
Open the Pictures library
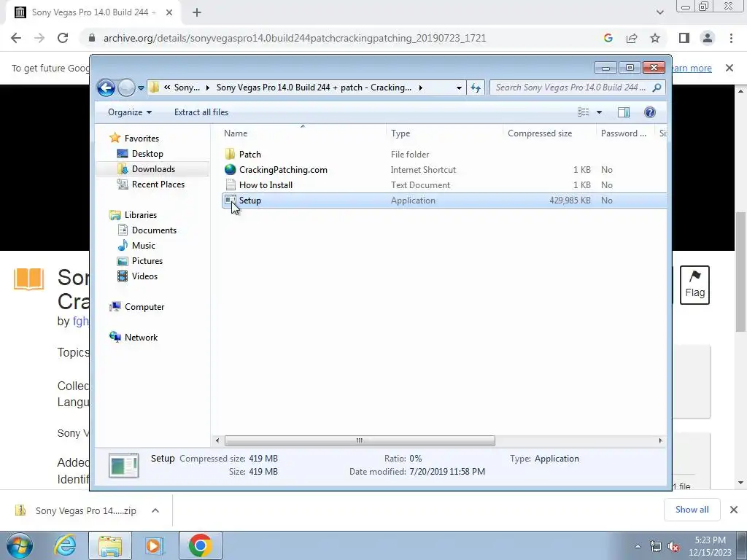pos(147,261)
